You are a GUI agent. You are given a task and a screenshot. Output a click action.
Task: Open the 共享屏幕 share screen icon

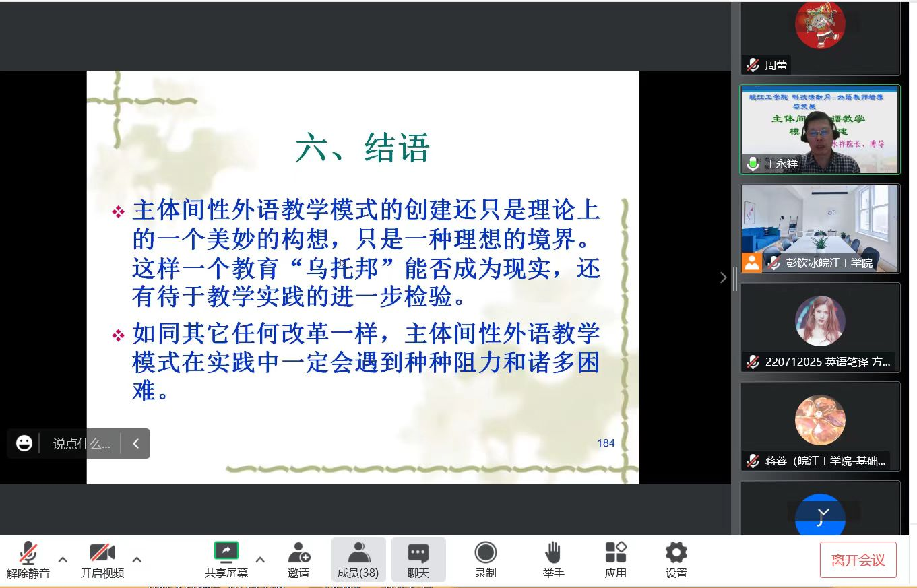pos(226,552)
